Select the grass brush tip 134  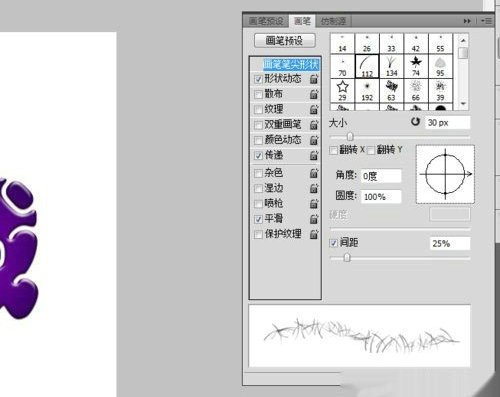391,66
